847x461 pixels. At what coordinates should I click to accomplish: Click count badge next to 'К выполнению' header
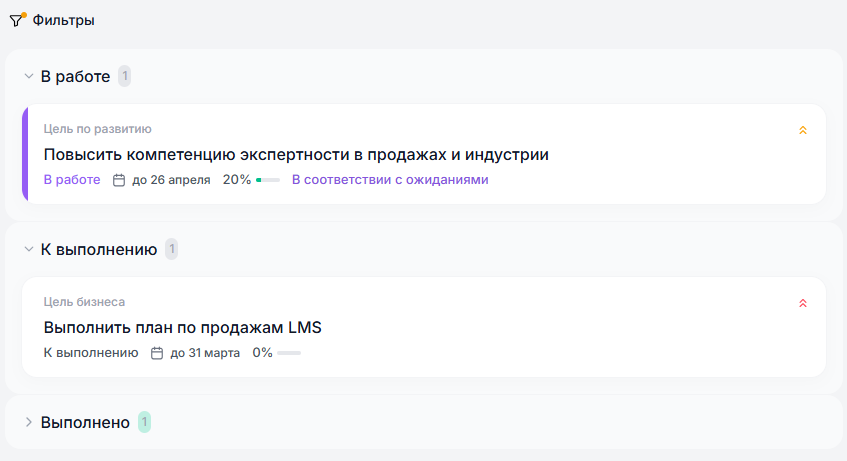(x=171, y=249)
